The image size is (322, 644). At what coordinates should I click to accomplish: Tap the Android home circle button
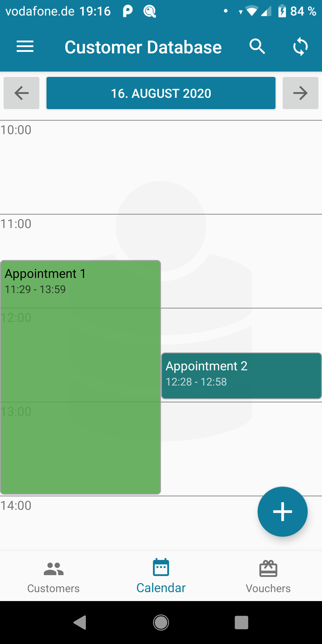(161, 623)
